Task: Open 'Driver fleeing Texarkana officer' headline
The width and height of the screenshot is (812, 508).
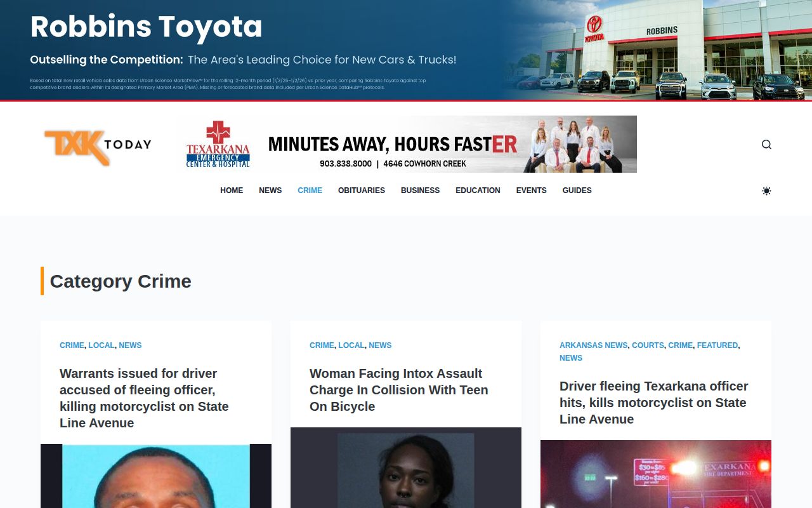Action: pyautogui.click(x=654, y=403)
